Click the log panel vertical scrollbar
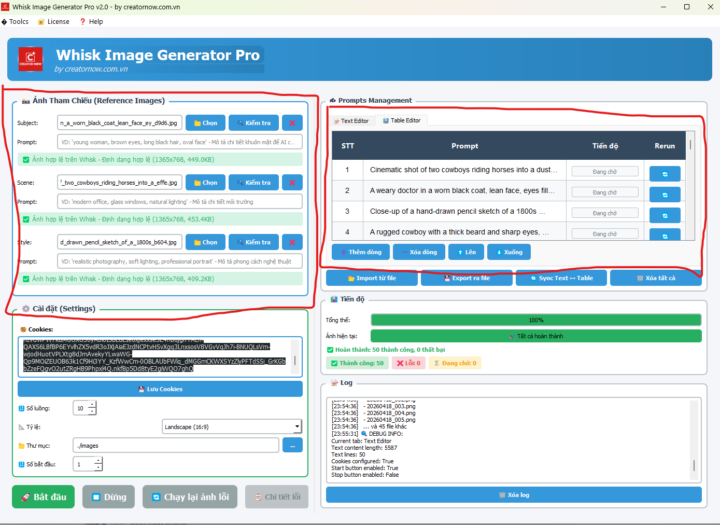Image resolution: width=720 pixels, height=525 pixels. click(x=694, y=440)
